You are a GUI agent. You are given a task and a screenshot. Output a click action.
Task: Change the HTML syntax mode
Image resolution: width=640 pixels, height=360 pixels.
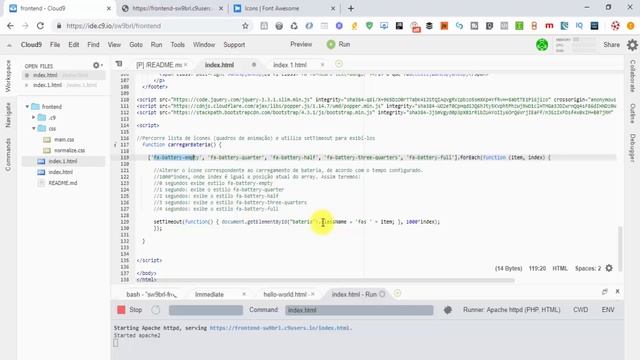(x=560, y=269)
